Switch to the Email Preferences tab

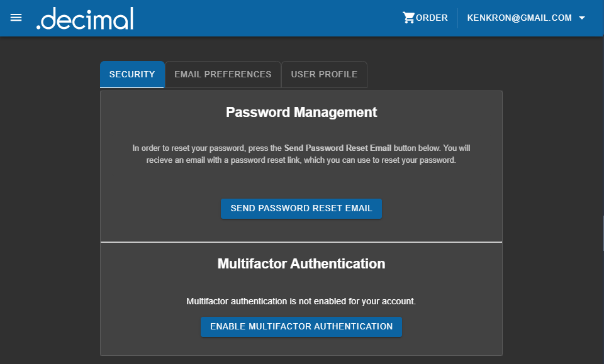pyautogui.click(x=223, y=74)
